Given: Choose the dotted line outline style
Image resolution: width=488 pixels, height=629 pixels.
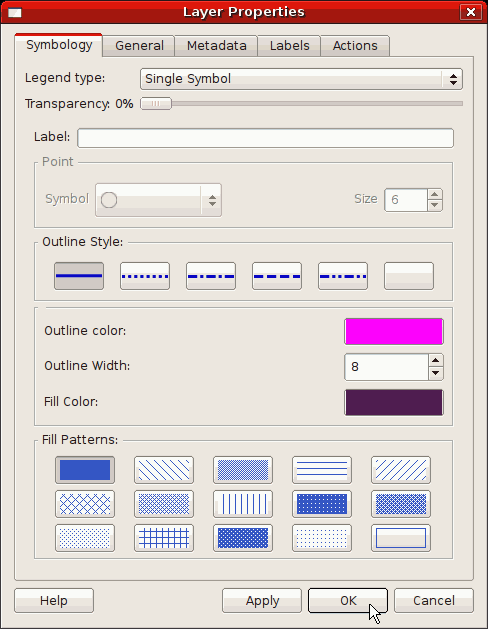Looking at the screenshot, I should 145,276.
